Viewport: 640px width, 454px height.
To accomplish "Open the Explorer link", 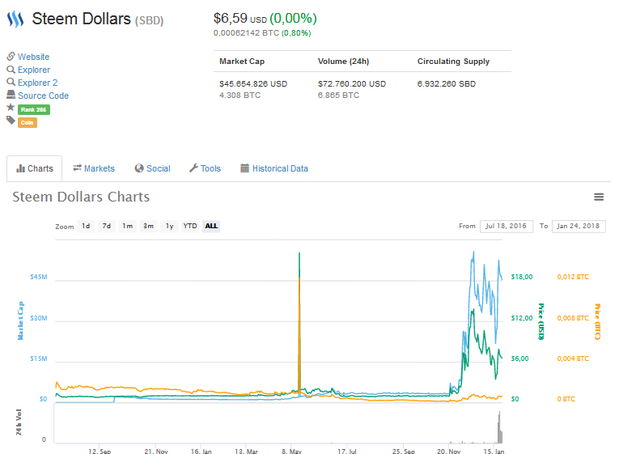I will pos(34,70).
